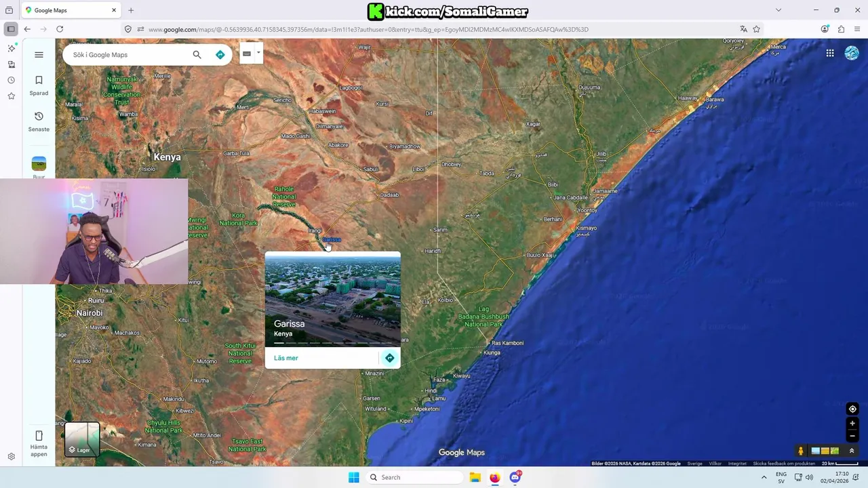Click the Kismayo map label

(x=587, y=228)
